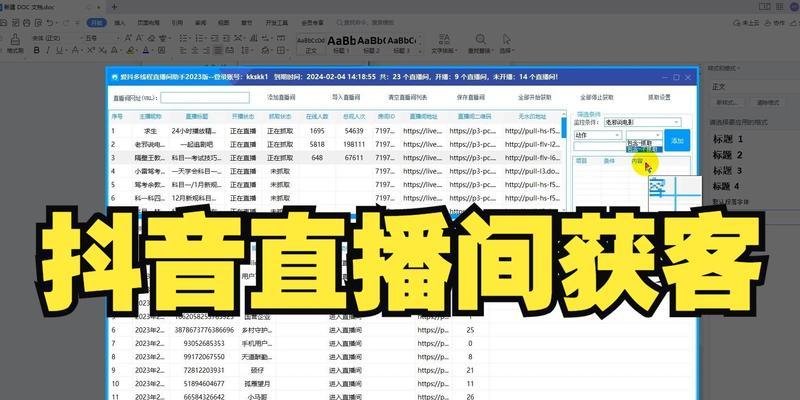Click user ID cell 93052685353

click(x=204, y=343)
